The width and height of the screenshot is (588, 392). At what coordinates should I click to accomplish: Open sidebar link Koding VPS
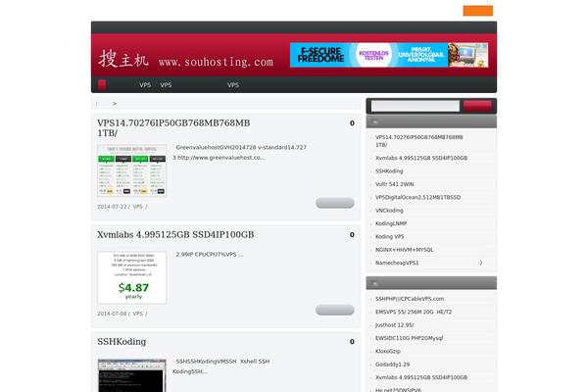[390, 237]
